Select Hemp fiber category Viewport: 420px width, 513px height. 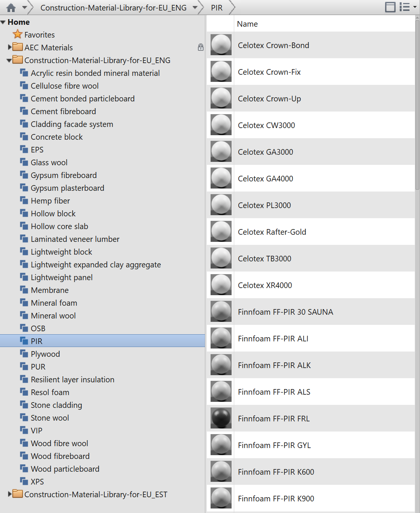(x=50, y=201)
